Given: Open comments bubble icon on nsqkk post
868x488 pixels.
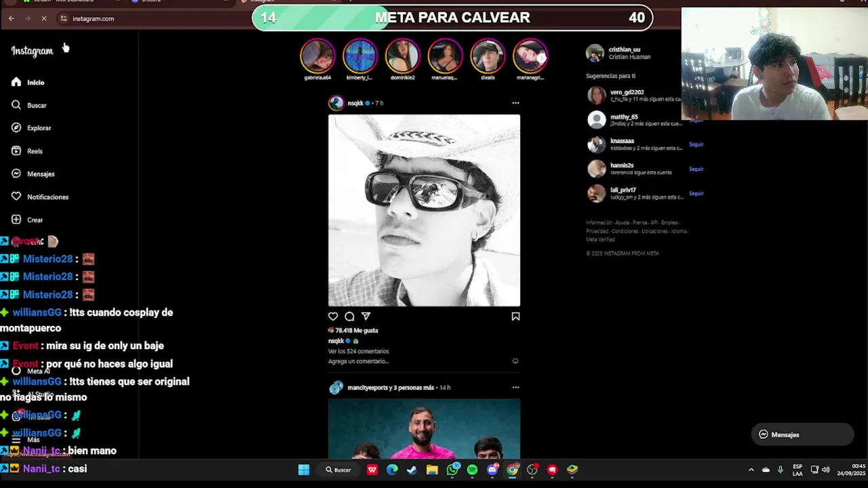Looking at the screenshot, I should (349, 317).
